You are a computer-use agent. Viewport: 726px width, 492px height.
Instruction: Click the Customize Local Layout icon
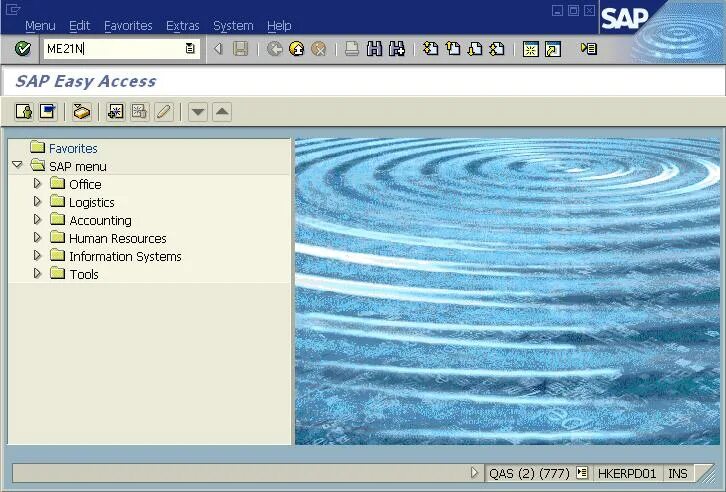coord(588,48)
